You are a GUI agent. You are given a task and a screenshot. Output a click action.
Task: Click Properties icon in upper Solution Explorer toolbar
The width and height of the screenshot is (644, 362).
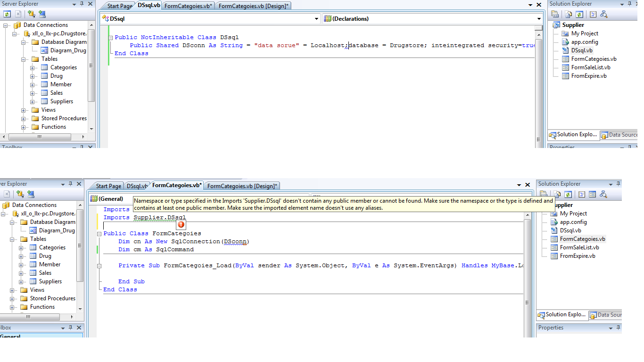pos(555,14)
